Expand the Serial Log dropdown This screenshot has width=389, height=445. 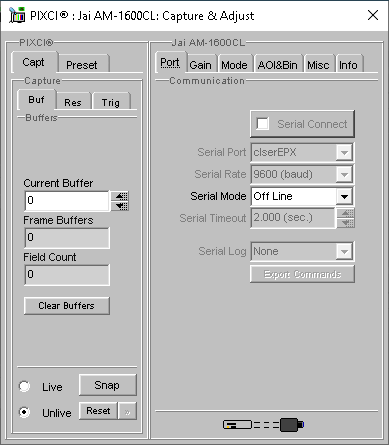[344, 251]
